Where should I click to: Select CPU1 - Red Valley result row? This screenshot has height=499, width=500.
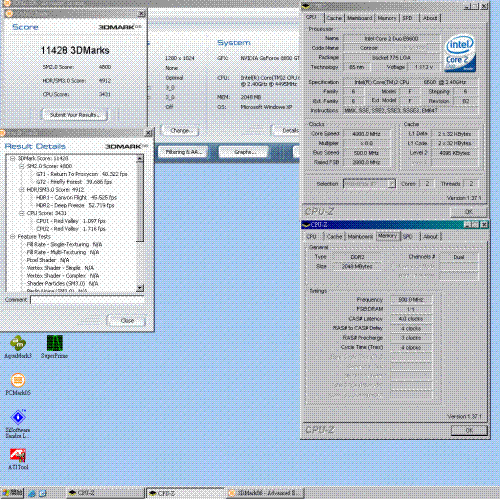(71, 221)
